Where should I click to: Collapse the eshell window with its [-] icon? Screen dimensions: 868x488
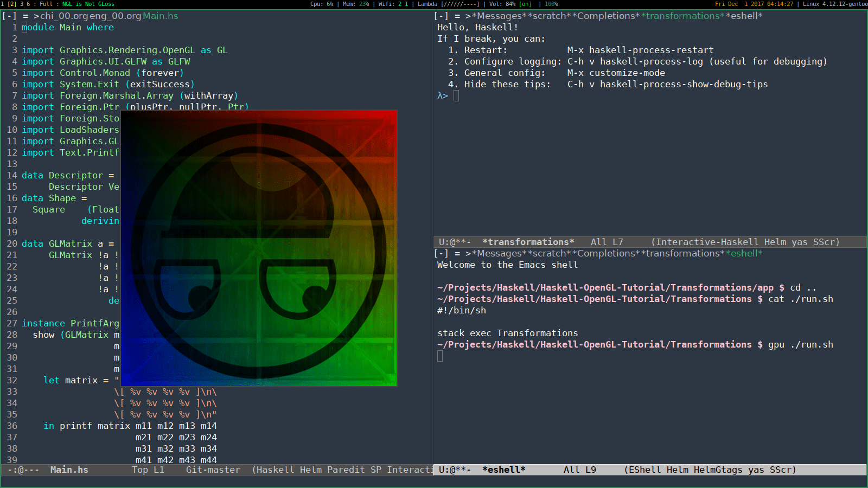coord(440,253)
